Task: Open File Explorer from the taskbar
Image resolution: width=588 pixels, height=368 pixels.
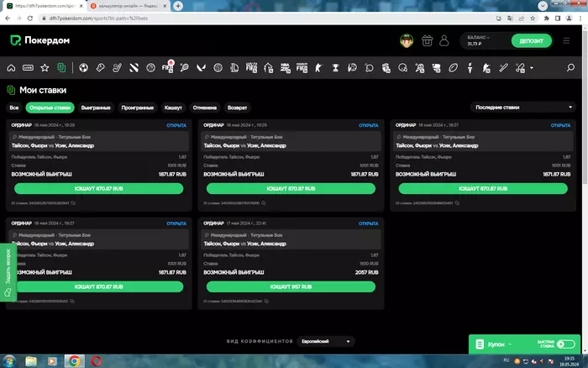Action: [x=31, y=361]
